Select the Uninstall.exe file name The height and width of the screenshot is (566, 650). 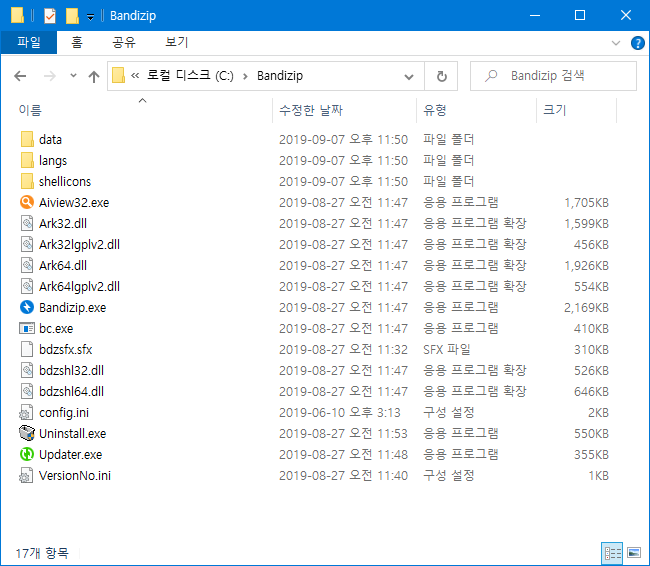coord(73,434)
